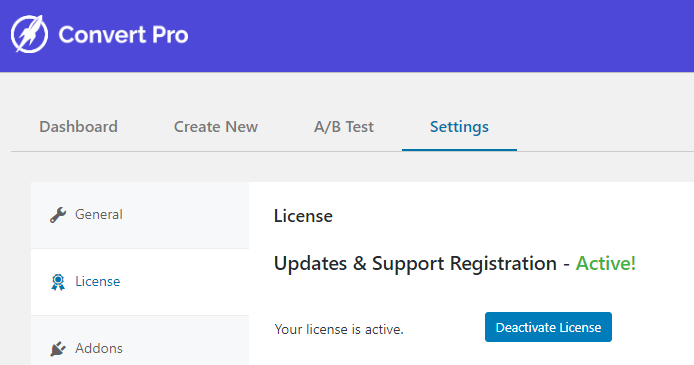The width and height of the screenshot is (694, 365).
Task: Click the Updates & Support Registration heading
Action: pyautogui.click(x=415, y=264)
